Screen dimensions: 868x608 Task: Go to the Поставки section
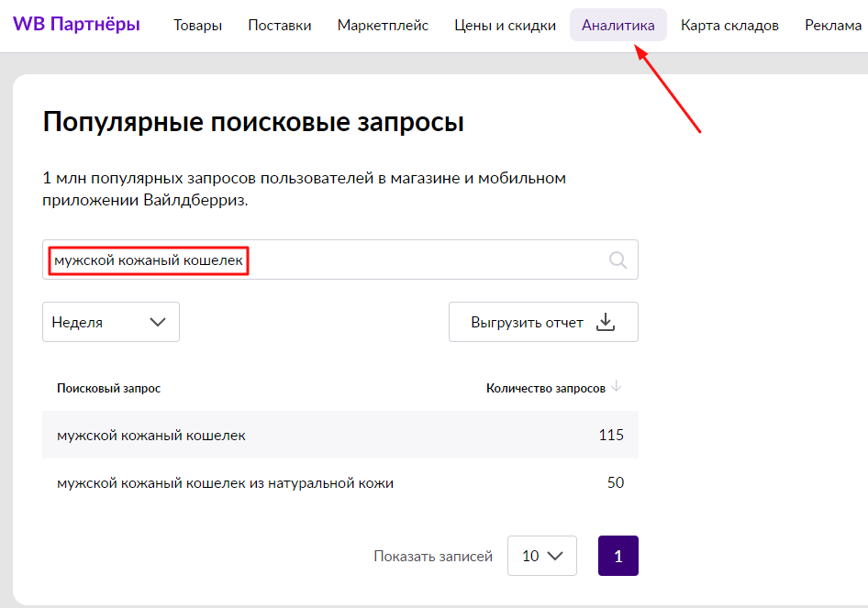click(279, 26)
